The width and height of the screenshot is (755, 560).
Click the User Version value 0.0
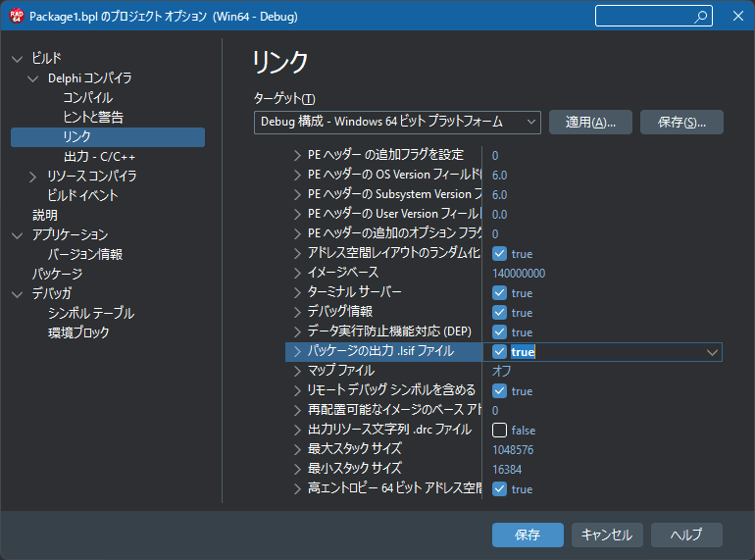(499, 214)
